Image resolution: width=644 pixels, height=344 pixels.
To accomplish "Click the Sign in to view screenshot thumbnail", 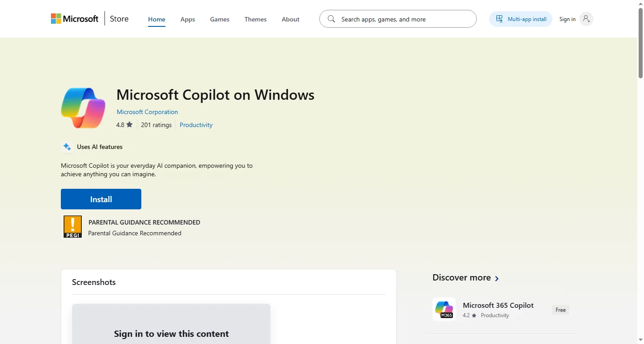I will tap(171, 324).
